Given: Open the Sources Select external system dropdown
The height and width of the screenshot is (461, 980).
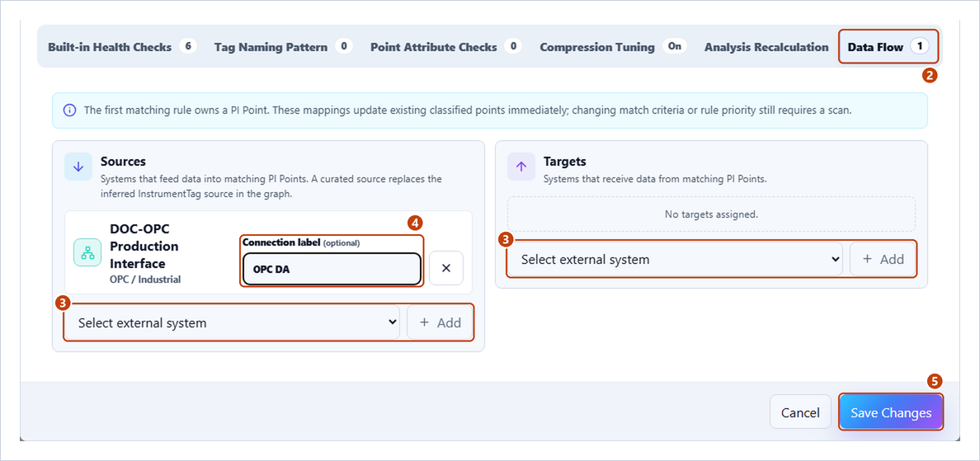Looking at the screenshot, I should pyautogui.click(x=233, y=323).
